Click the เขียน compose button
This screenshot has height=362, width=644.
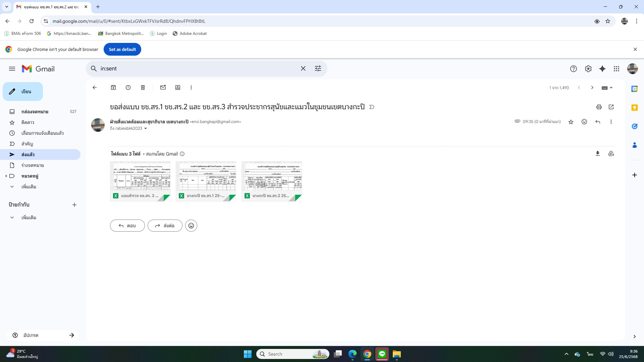tap(23, 92)
